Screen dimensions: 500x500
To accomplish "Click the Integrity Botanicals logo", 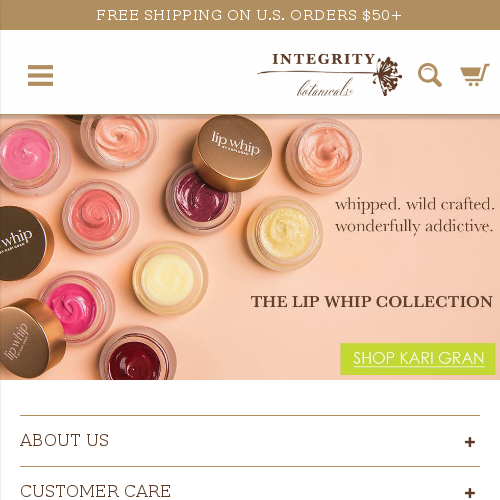I will coord(329,75).
